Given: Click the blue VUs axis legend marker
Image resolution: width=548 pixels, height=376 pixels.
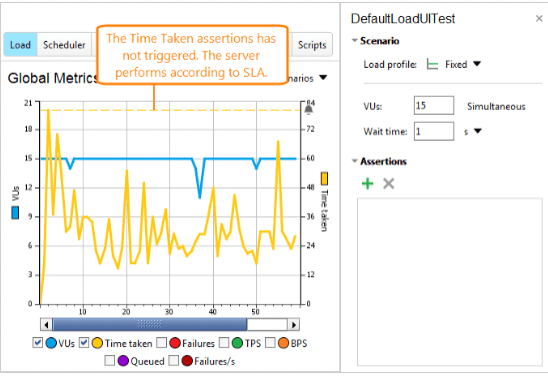Looking at the screenshot, I should point(15,213).
